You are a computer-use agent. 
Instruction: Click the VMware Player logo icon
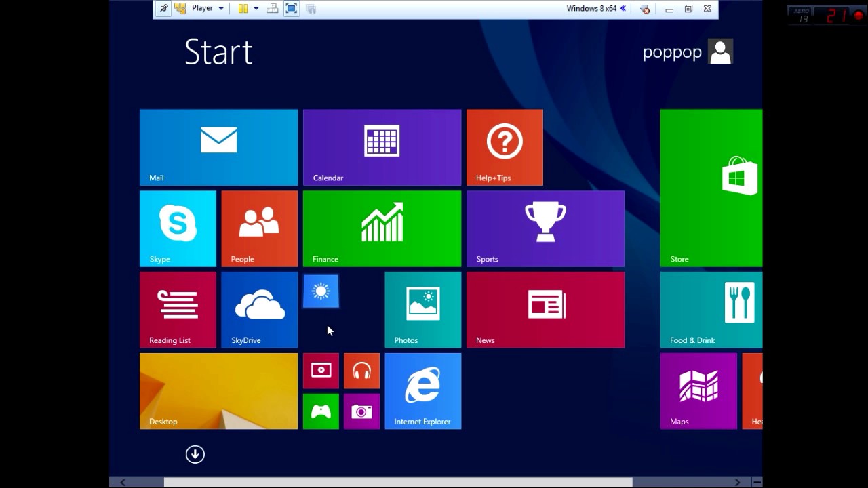click(180, 9)
